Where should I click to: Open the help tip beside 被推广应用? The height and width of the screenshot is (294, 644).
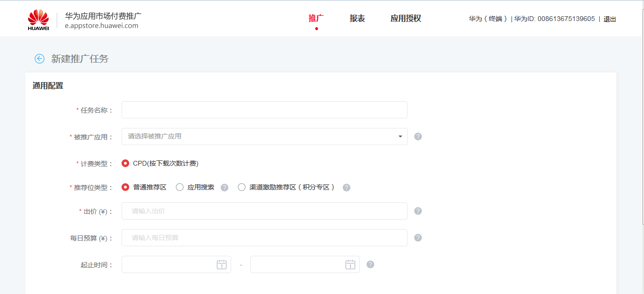point(418,136)
